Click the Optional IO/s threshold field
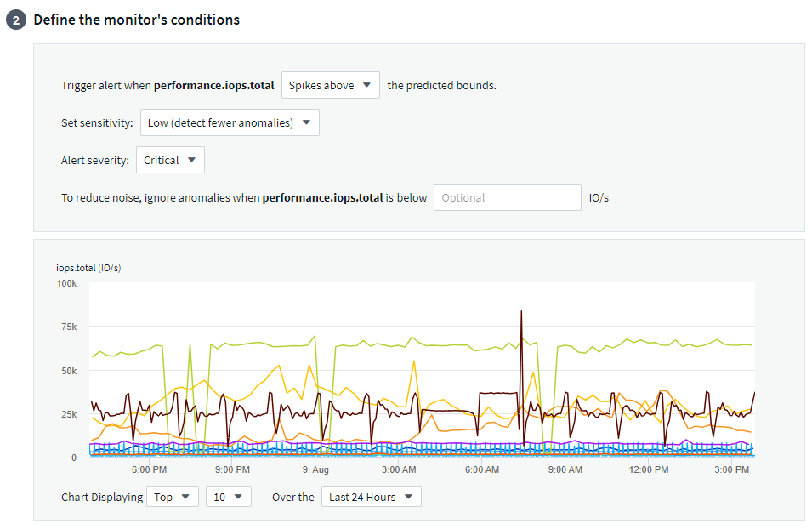Image resolution: width=812 pixels, height=529 pixels. click(508, 197)
